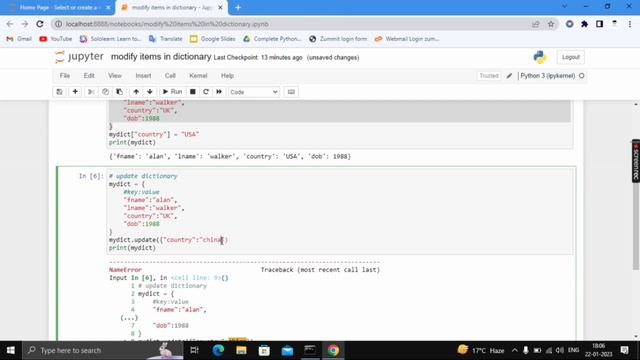Bookmark this page with the star icon
Image resolution: width=640 pixels, height=360 pixels.
tap(551, 24)
